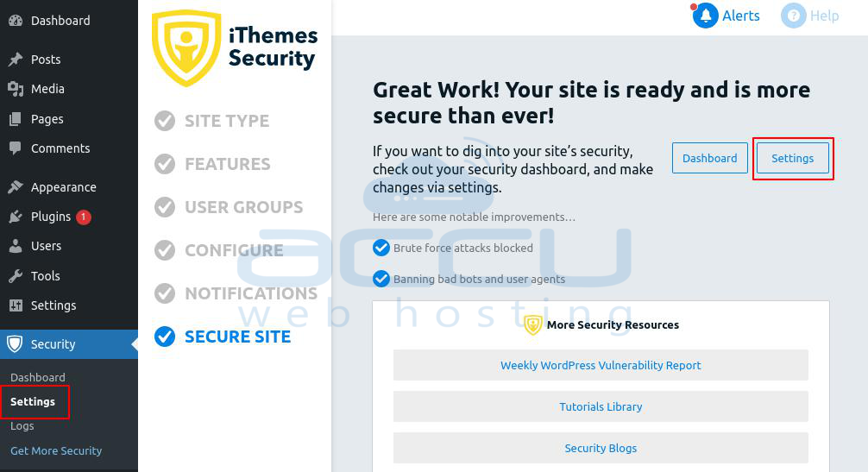Viewport: 868px width, 472px height.
Task: Go to the USER GROUPS step
Action: coord(244,207)
